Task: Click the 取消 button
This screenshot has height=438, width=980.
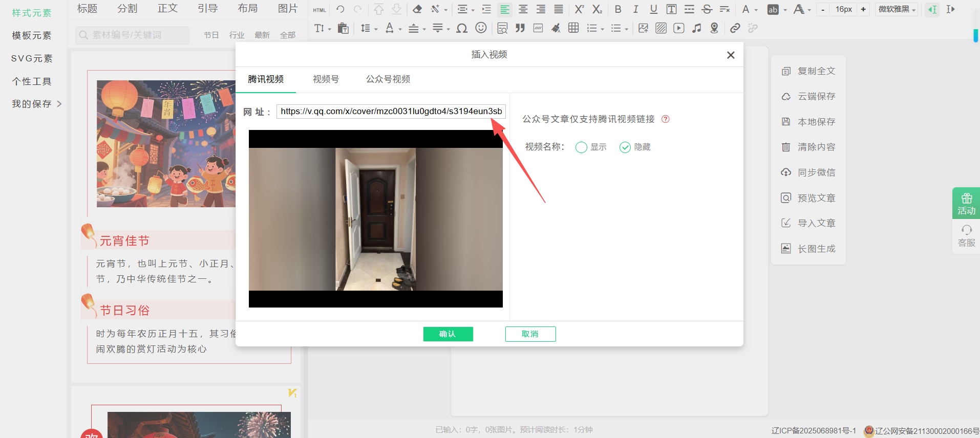Action: coord(530,334)
